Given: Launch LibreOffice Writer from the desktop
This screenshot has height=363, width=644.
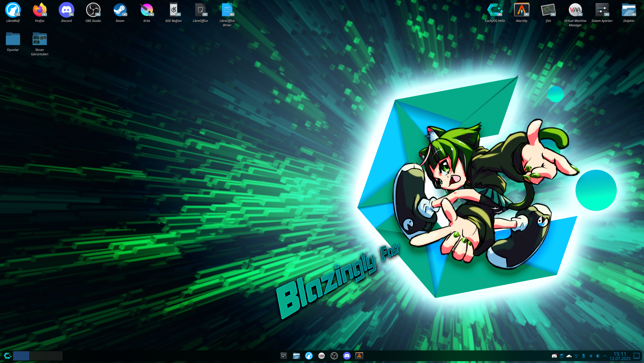Looking at the screenshot, I should (x=227, y=14).
